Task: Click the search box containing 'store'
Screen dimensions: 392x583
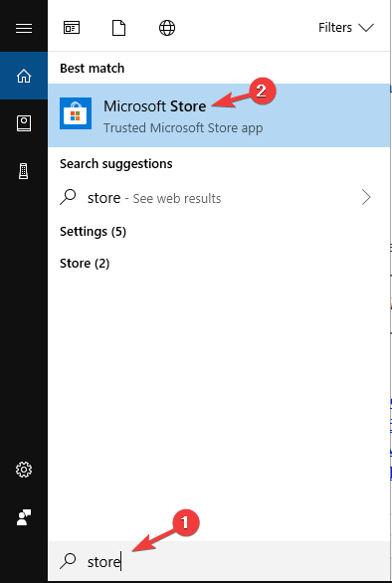Action: [x=219, y=561]
